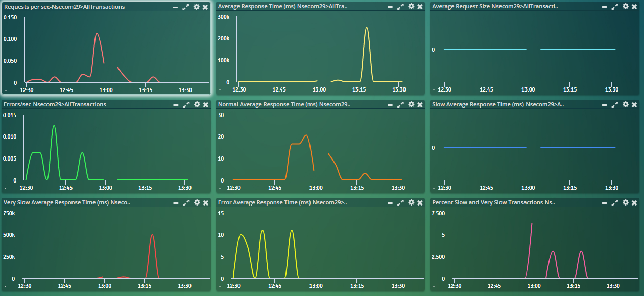Collapse the Average Response Time (ms) panel
This screenshot has width=644, height=296.
point(390,7)
